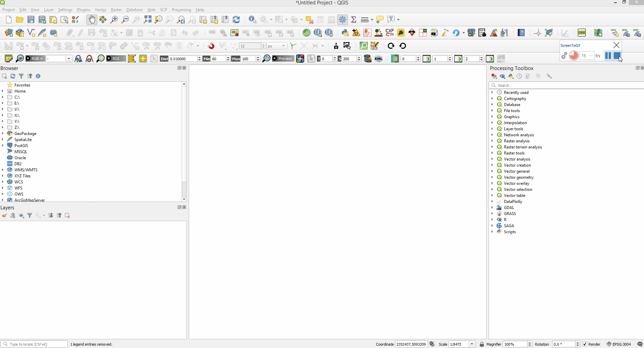
Task: Click the CRS plugin toolbar icon
Action: point(581,33)
